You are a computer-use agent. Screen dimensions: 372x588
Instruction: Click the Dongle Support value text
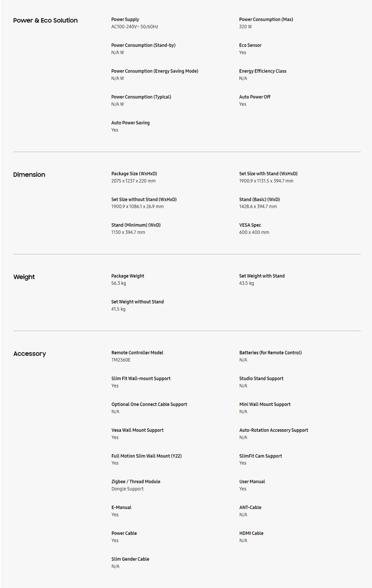pyautogui.click(x=127, y=489)
